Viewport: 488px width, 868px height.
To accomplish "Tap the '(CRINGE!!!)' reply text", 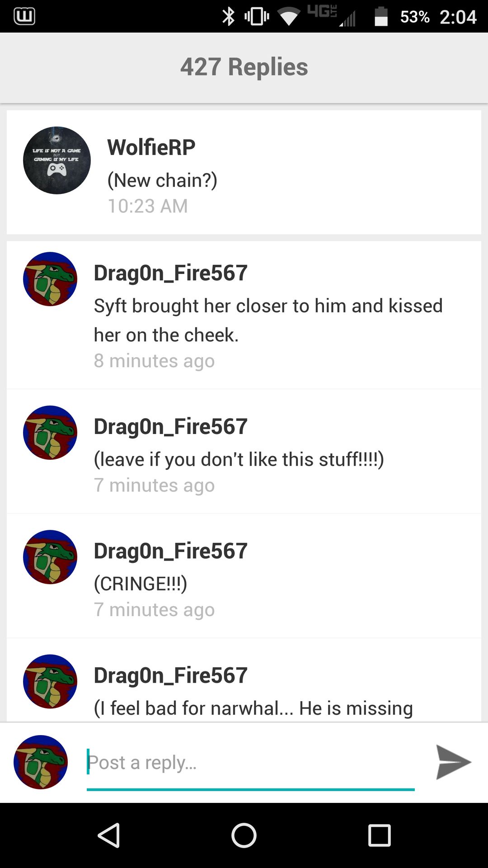I will pos(141,584).
